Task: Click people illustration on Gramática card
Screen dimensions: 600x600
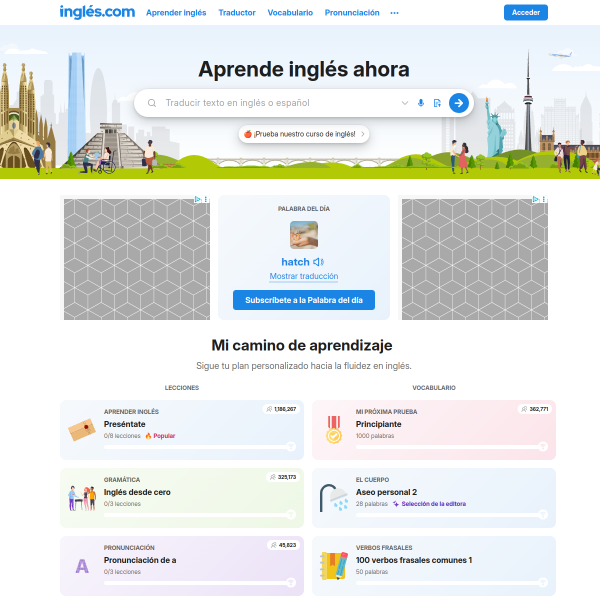Action: [82, 498]
